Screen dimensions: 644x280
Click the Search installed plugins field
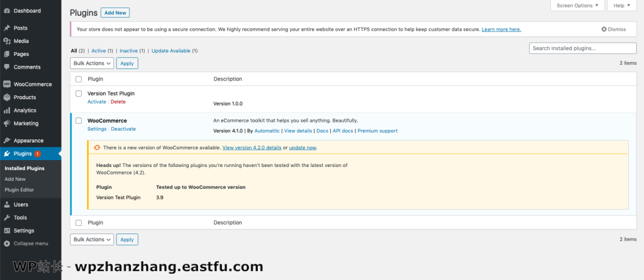[x=583, y=48]
